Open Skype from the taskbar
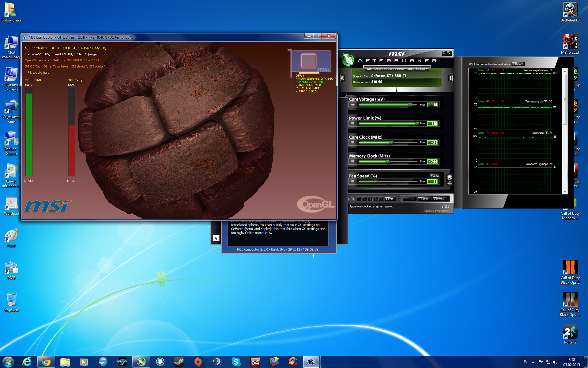 point(236,362)
